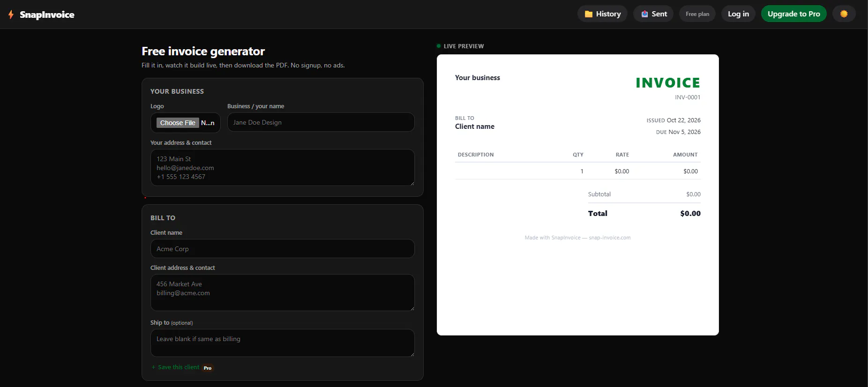Click the bold 'Total' label in preview
868x387 pixels.
[598, 214]
